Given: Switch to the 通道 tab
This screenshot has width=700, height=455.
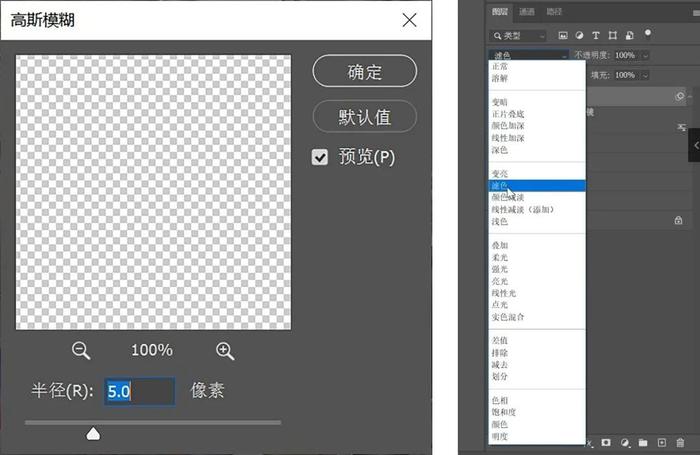Looking at the screenshot, I should pos(527,12).
